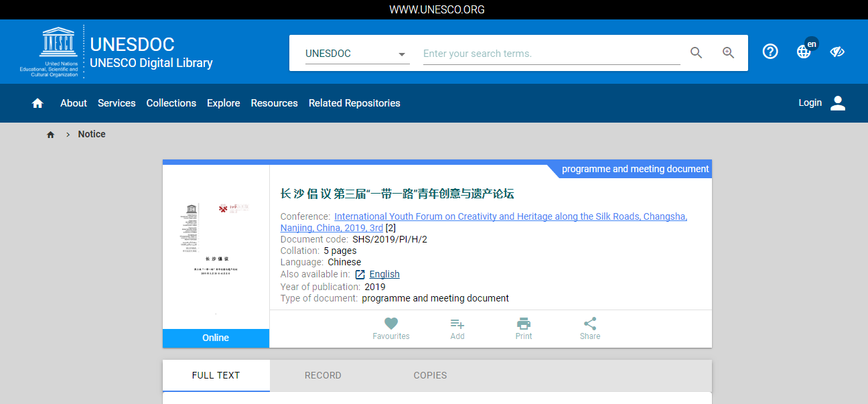Screen dimensions: 868x404
Task: Click the programme and meeting document ribbon label
Action: tap(636, 169)
